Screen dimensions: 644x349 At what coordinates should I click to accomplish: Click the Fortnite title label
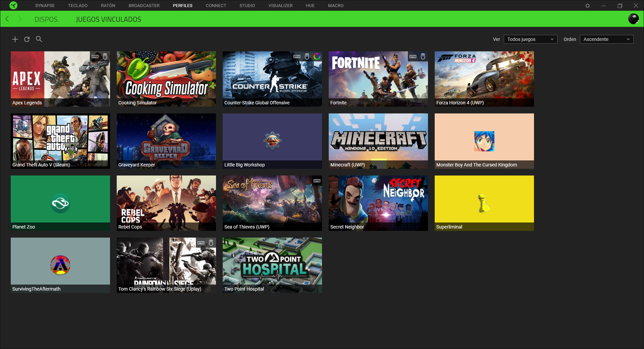pos(338,103)
